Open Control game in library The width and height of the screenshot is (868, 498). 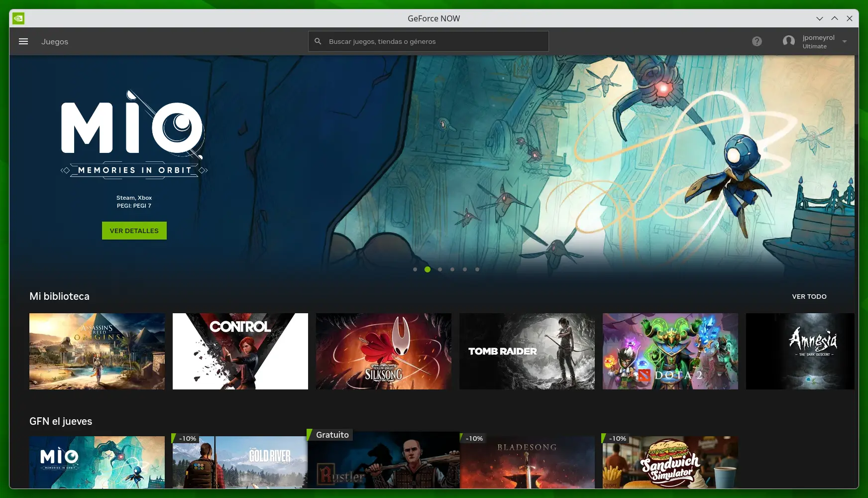[240, 351]
